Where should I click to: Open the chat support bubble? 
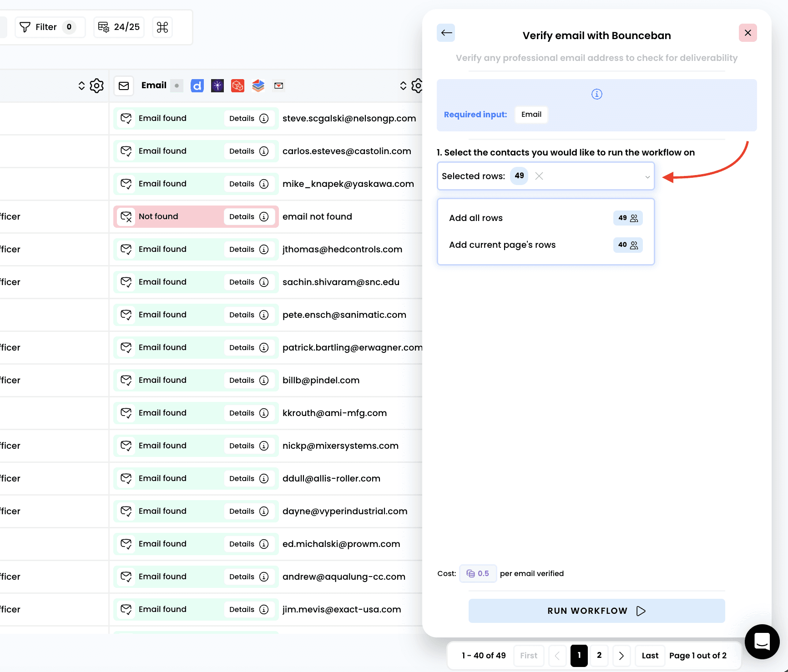762,642
